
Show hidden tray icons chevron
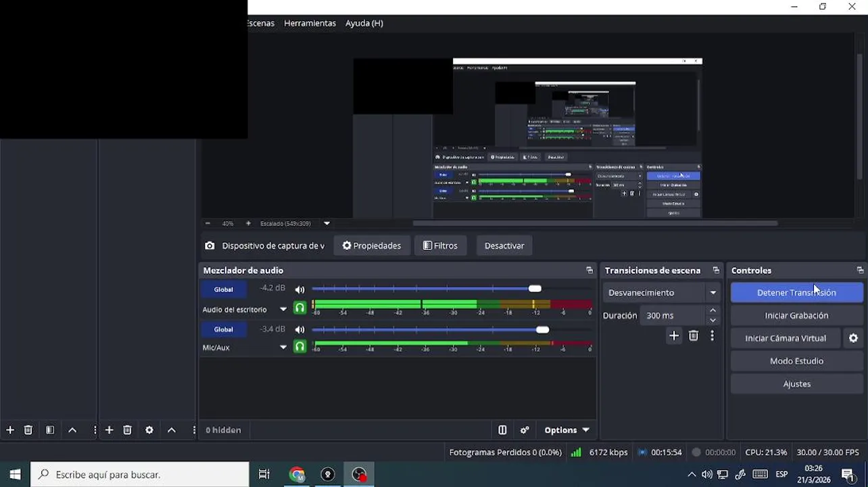[692, 475]
